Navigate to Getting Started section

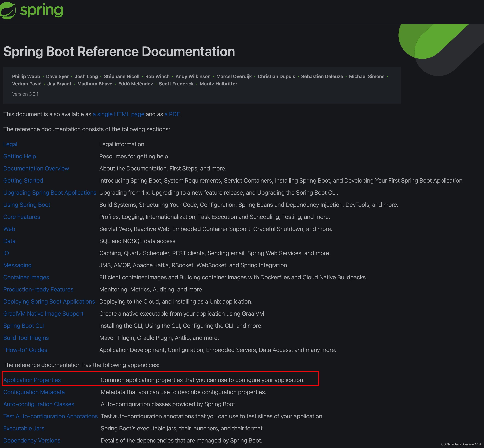(x=23, y=181)
